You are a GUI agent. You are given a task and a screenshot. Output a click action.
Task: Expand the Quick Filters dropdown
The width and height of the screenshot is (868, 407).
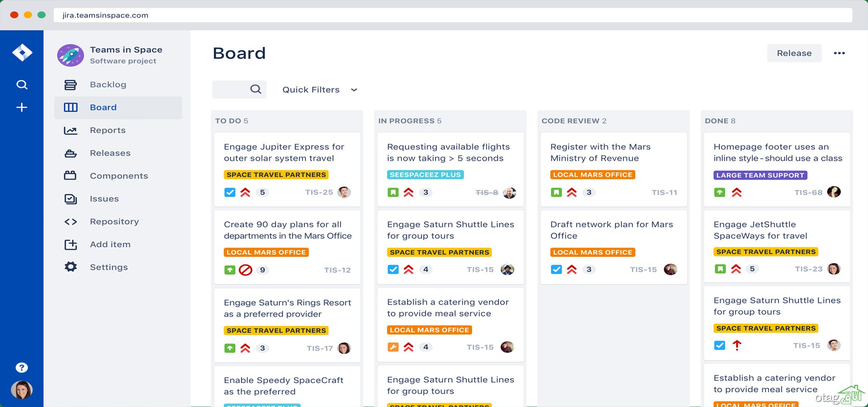[x=320, y=90]
